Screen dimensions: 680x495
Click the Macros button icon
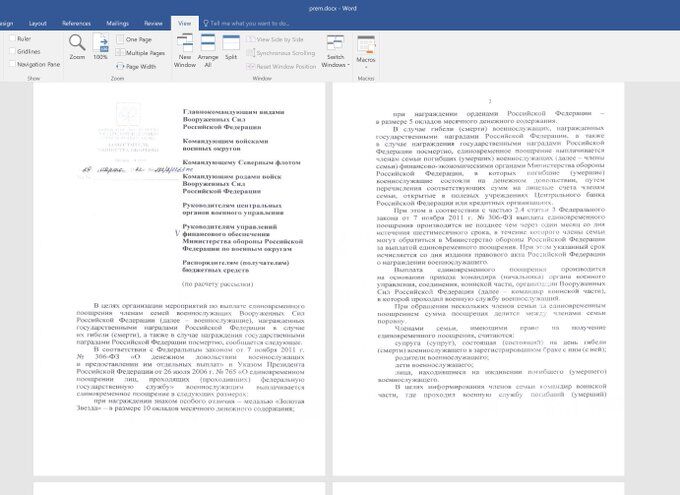pos(366,44)
